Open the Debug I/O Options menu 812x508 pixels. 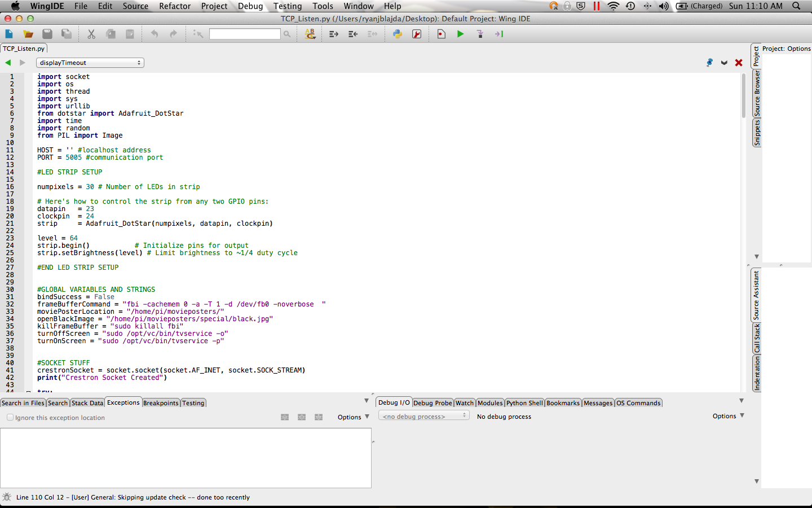coord(729,416)
